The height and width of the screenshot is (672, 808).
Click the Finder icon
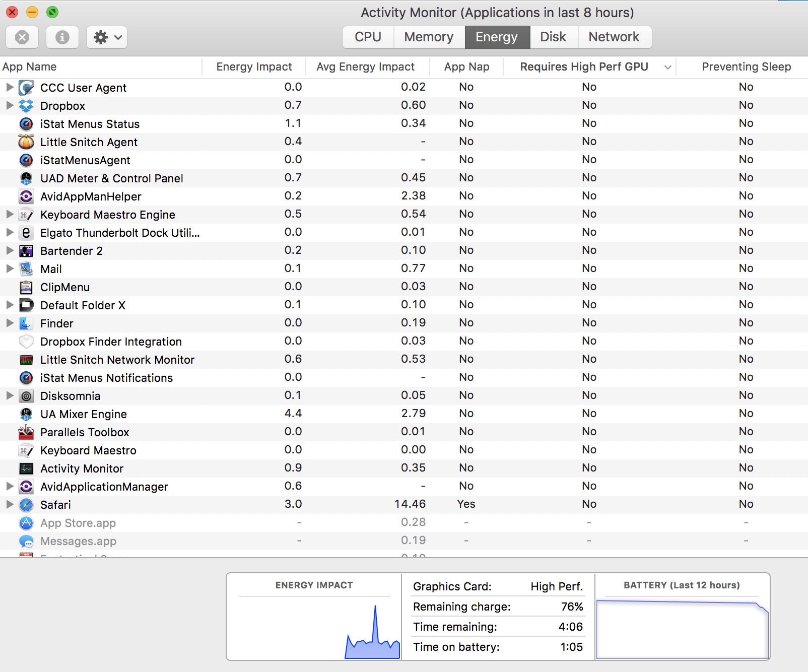26,323
